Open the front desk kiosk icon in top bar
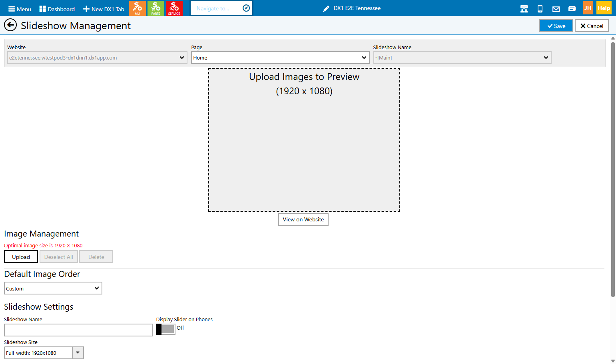 [x=524, y=8]
